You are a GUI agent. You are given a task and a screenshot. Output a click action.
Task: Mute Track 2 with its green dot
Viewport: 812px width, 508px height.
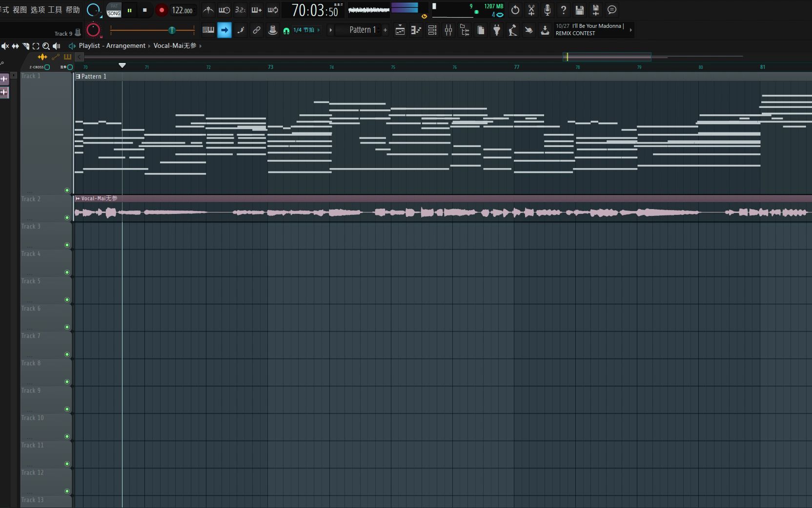tap(67, 218)
